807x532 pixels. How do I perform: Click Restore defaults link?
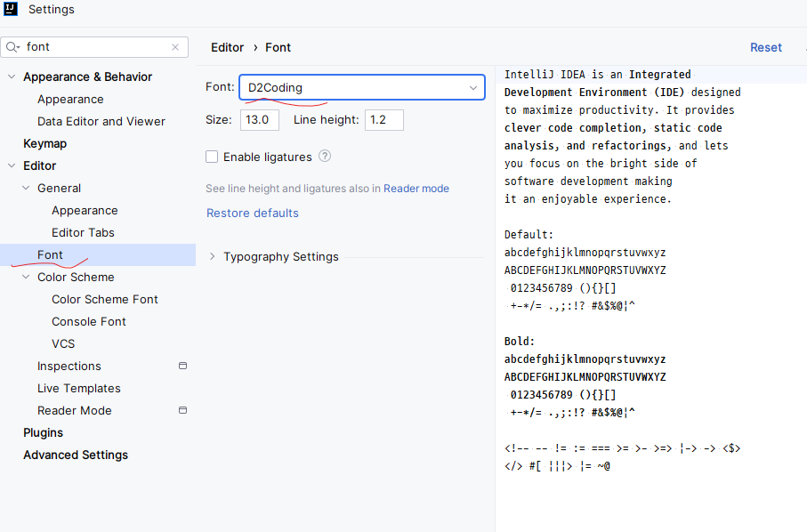252,213
